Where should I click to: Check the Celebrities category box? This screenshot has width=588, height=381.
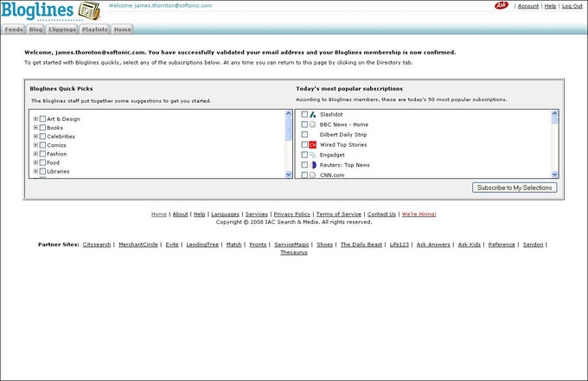42,137
